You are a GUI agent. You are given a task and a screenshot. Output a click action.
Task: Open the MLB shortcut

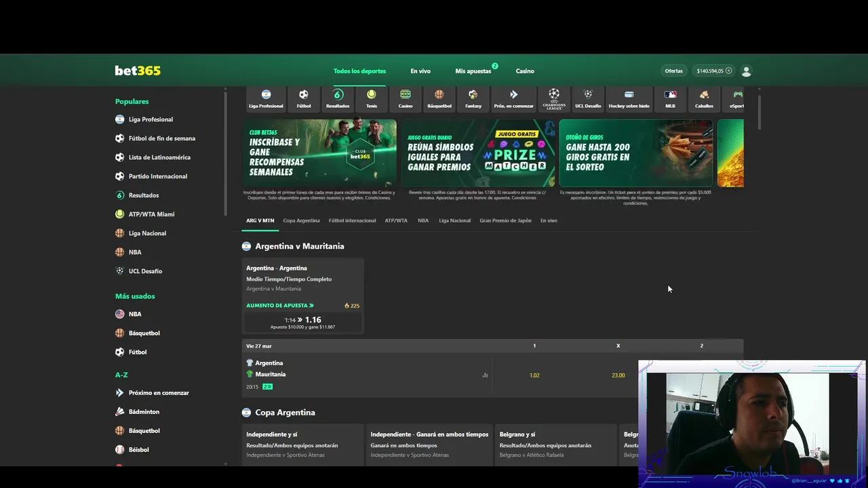point(670,99)
